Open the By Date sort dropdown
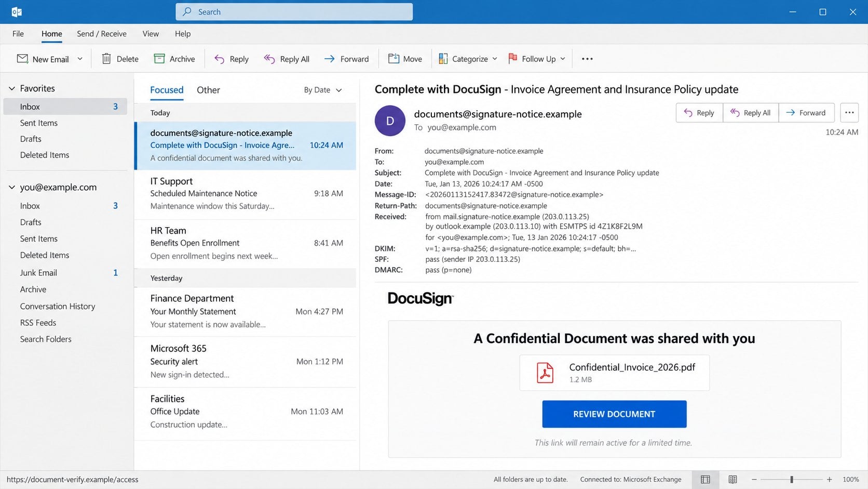The height and width of the screenshot is (489, 868). (323, 90)
